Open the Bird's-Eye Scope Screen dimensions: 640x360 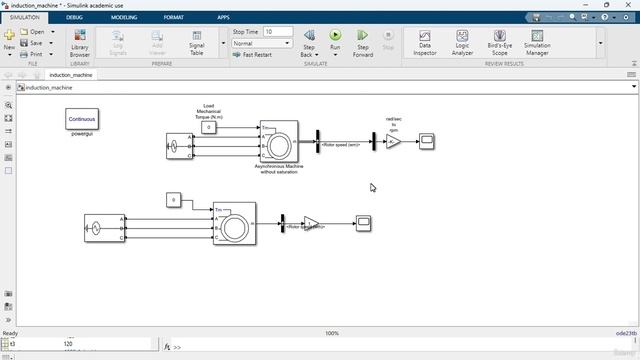(500, 43)
